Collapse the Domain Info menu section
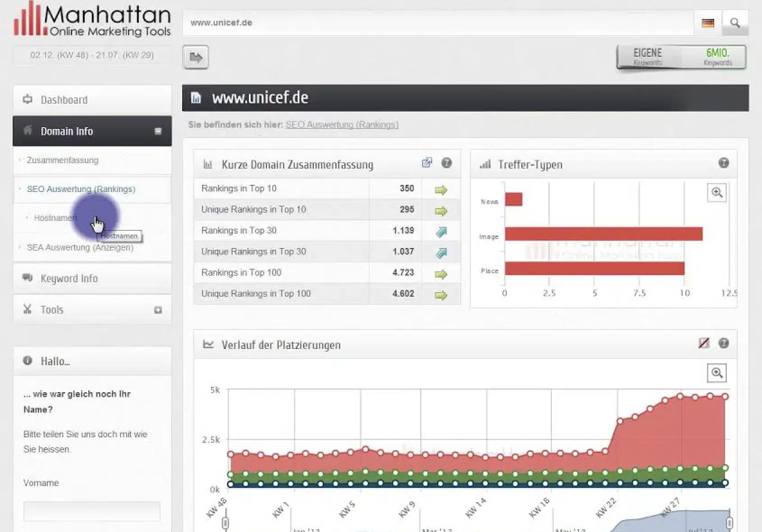 [x=158, y=131]
